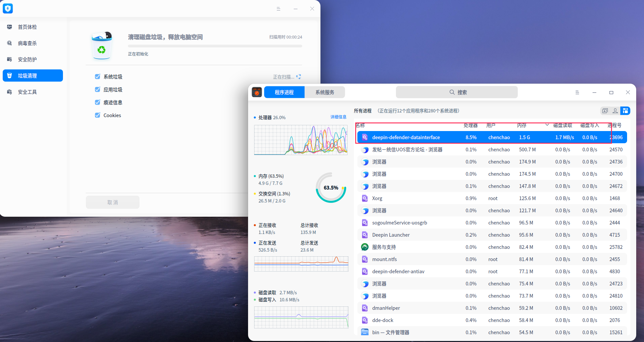This screenshot has width=644, height=342.
Task: Open 病毒查杀 virus scan in sidebar
Action: (27, 43)
